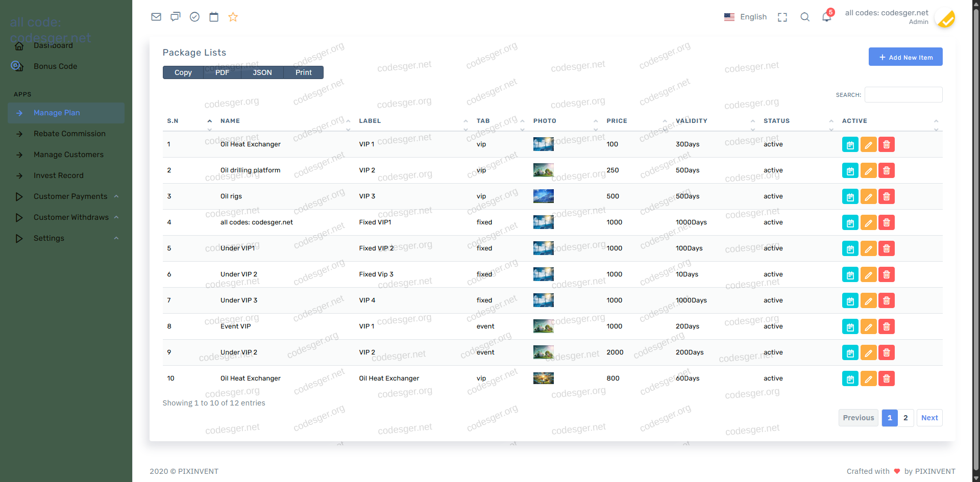Click teal clipboard icon for Event VIP row
The width and height of the screenshot is (980, 482).
pyautogui.click(x=850, y=326)
